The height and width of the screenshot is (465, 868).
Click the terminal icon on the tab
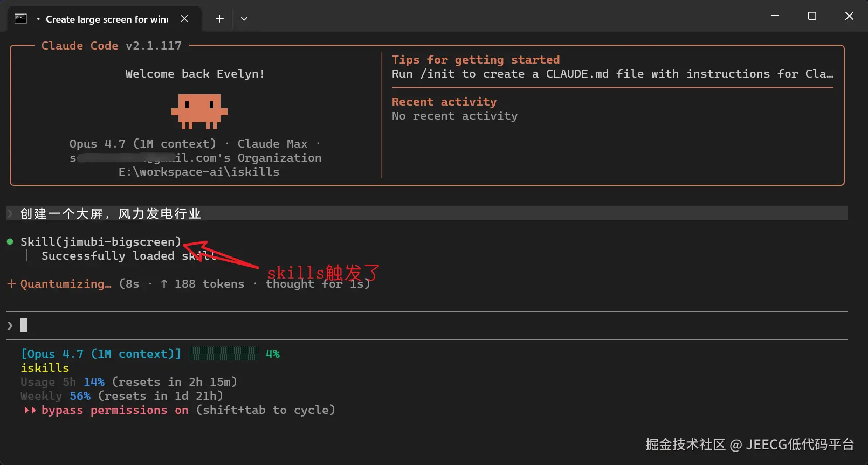[21, 19]
